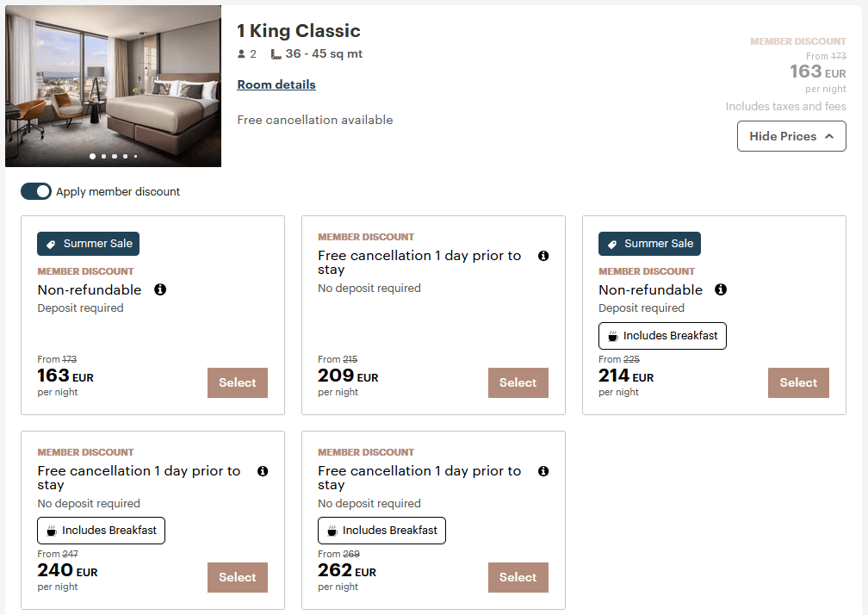868x615 pixels.
Task: Click the second carousel dot on room photo
Action: coord(103,157)
